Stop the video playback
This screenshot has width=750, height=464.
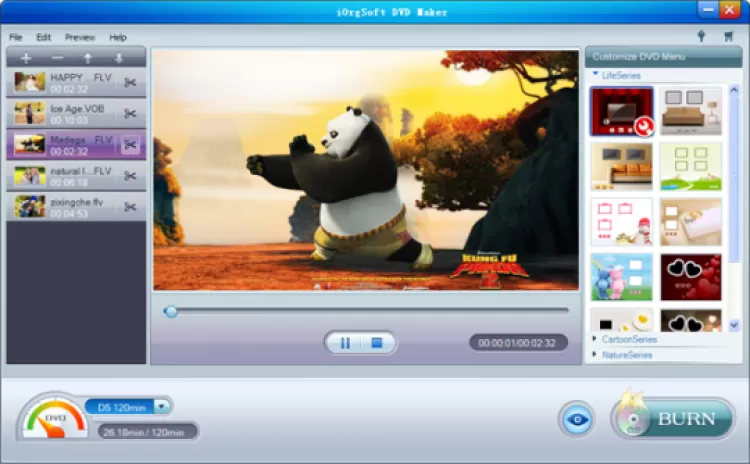[377, 343]
